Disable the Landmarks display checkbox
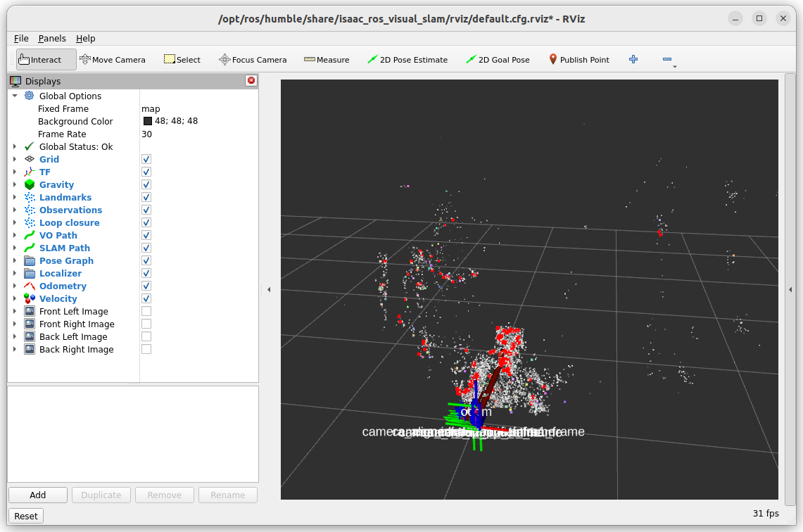This screenshot has height=532, width=803. (146, 198)
